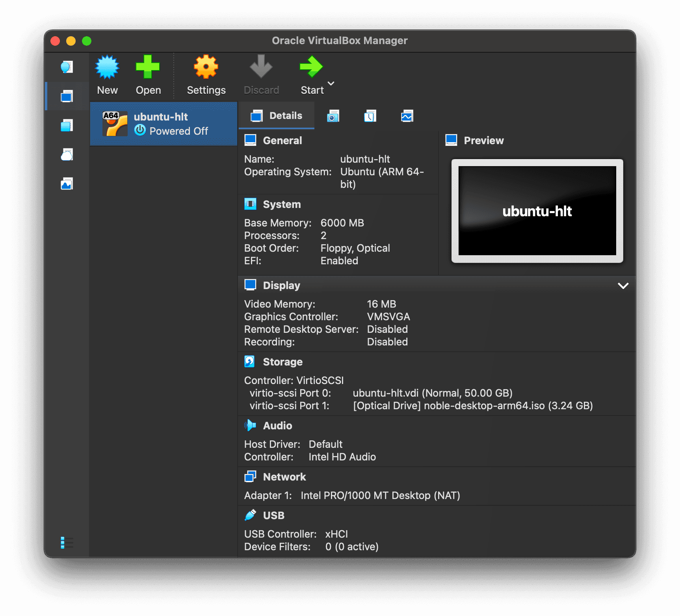The image size is (680, 616).
Task: Click 'Controller: VirtioSCSI' storage line
Action: click(294, 380)
